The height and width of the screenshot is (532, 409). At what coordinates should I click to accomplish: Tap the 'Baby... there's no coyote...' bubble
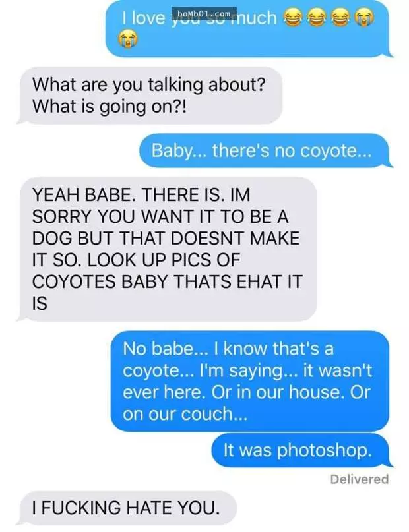(x=264, y=150)
